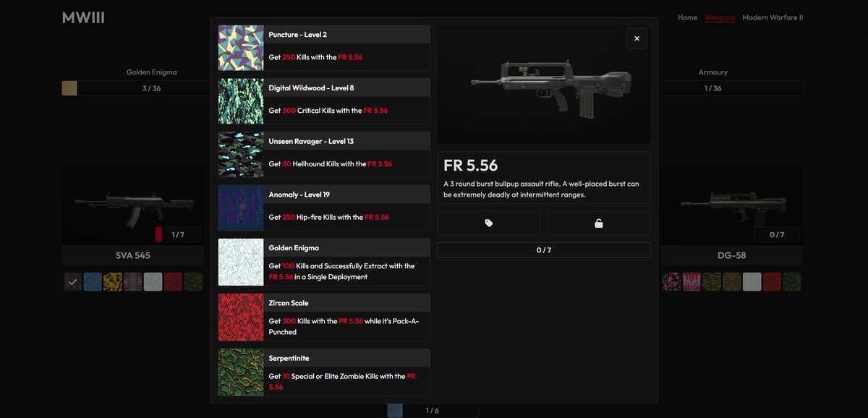Select the red-blue striped swatch under DG-58

coord(692,281)
